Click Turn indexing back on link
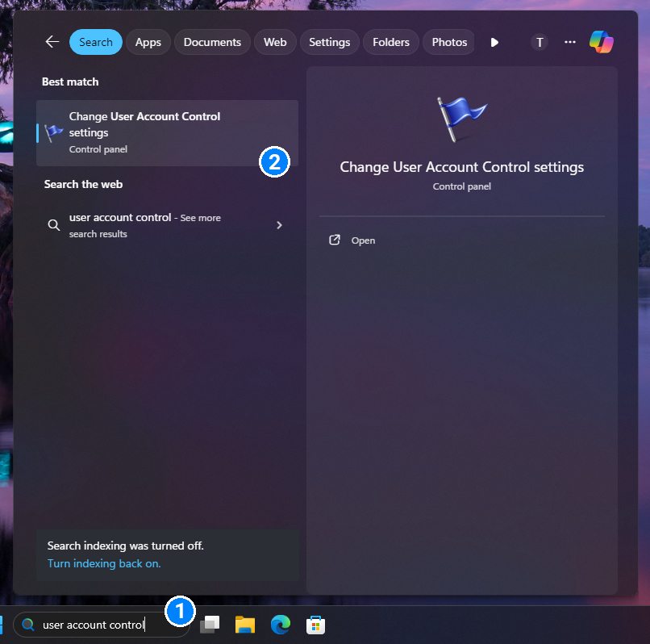650x644 pixels. [x=104, y=563]
